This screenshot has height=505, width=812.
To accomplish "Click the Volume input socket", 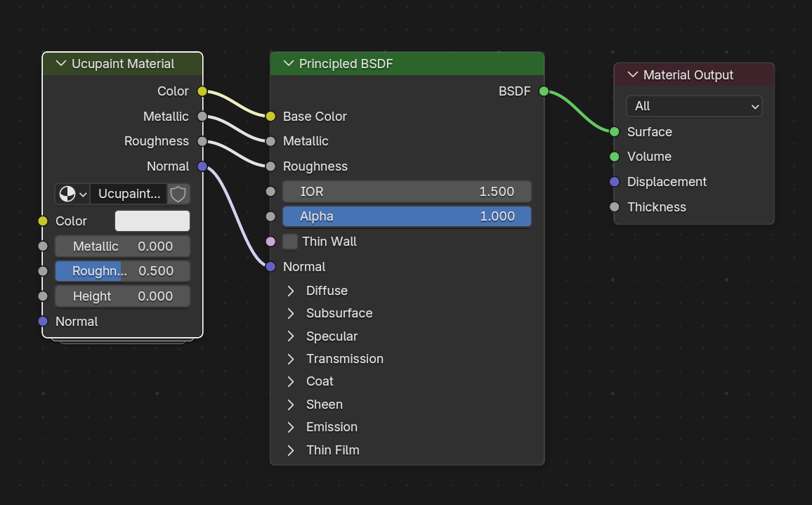I will click(x=614, y=157).
